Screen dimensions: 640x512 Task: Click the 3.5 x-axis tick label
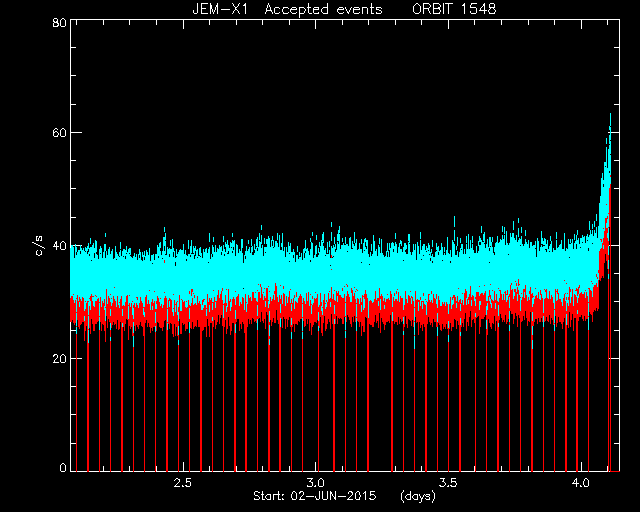click(x=448, y=483)
